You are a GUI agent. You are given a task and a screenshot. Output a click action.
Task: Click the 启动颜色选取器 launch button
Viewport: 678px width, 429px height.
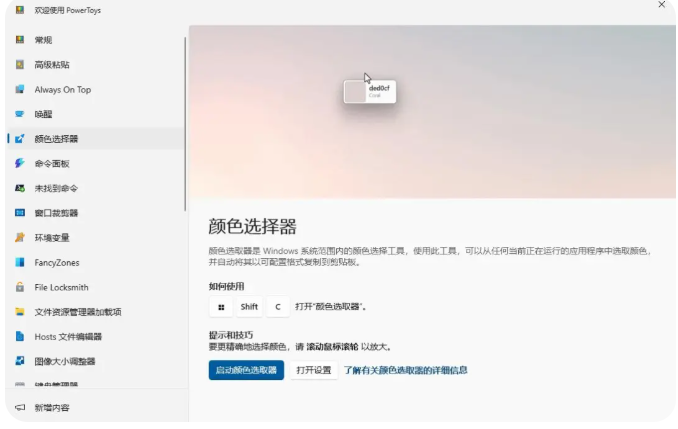click(246, 370)
